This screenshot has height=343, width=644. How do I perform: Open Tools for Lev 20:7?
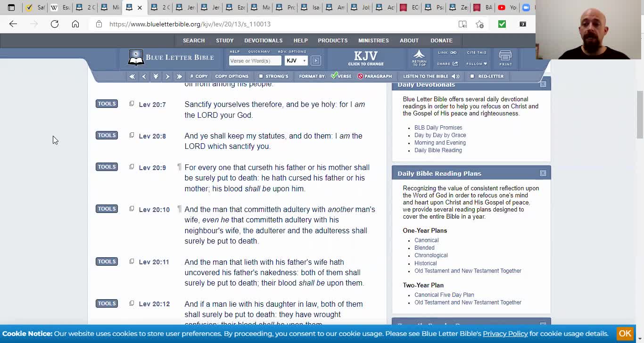107,104
